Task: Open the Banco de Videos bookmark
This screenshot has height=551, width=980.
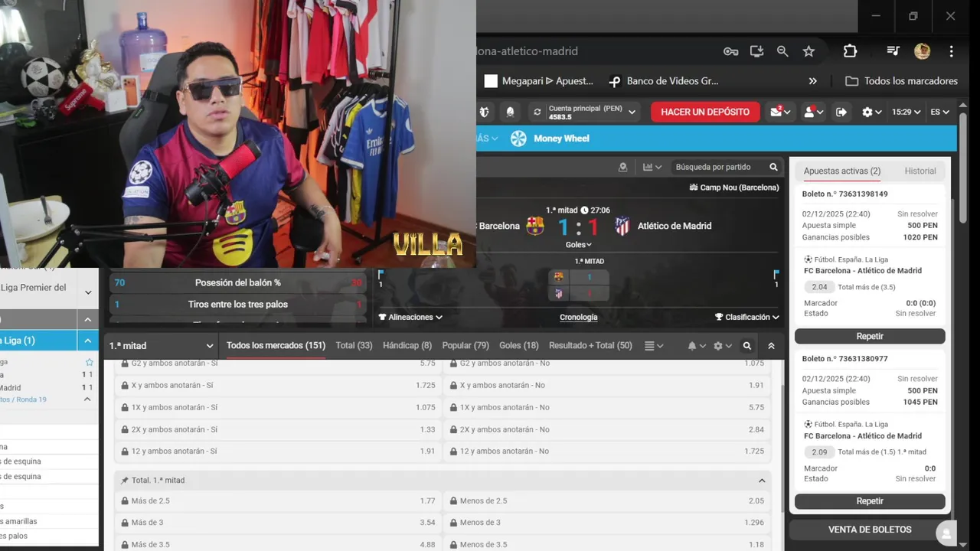Action: [663, 81]
